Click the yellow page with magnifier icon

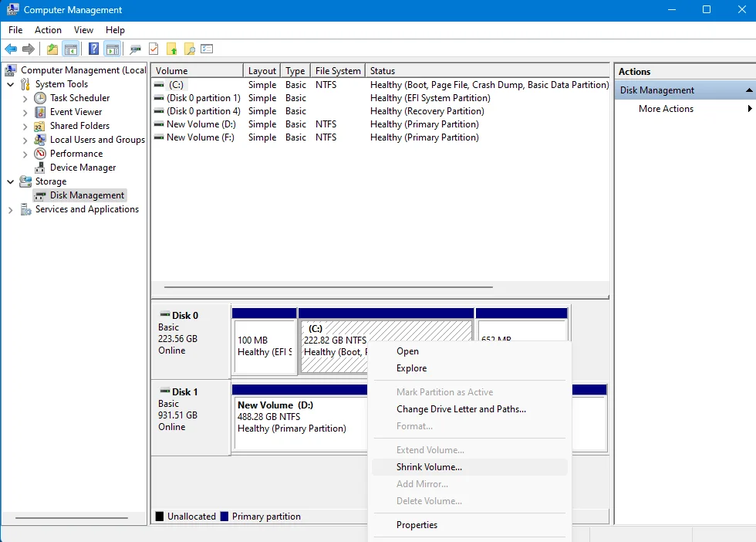tap(190, 49)
